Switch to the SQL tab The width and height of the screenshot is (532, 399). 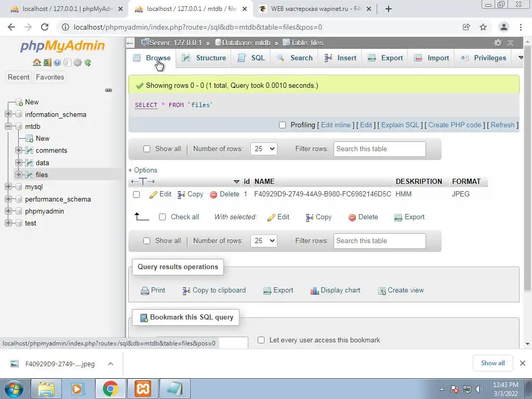click(251, 58)
